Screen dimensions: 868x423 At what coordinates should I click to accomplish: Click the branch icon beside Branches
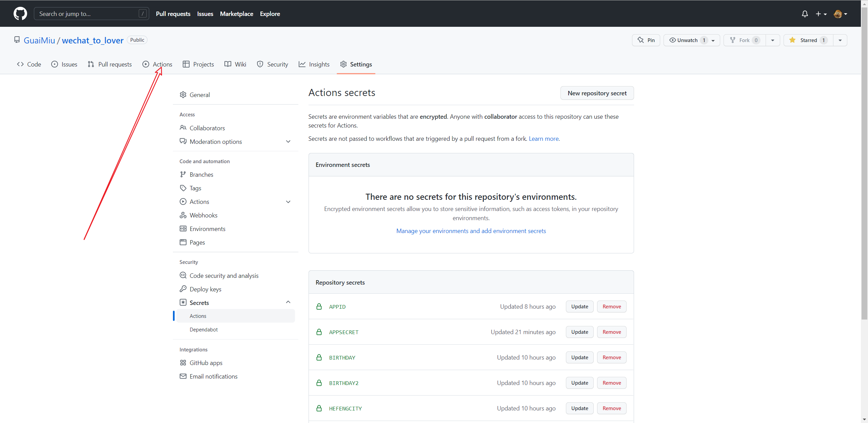(183, 174)
